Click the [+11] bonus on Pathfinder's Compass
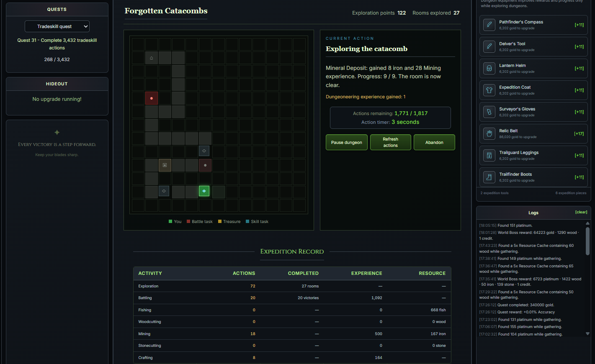595x364 pixels. coord(579,25)
